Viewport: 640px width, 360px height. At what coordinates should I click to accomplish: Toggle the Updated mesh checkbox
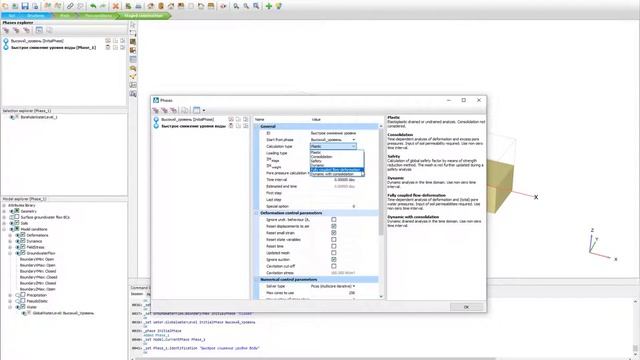click(x=333, y=253)
